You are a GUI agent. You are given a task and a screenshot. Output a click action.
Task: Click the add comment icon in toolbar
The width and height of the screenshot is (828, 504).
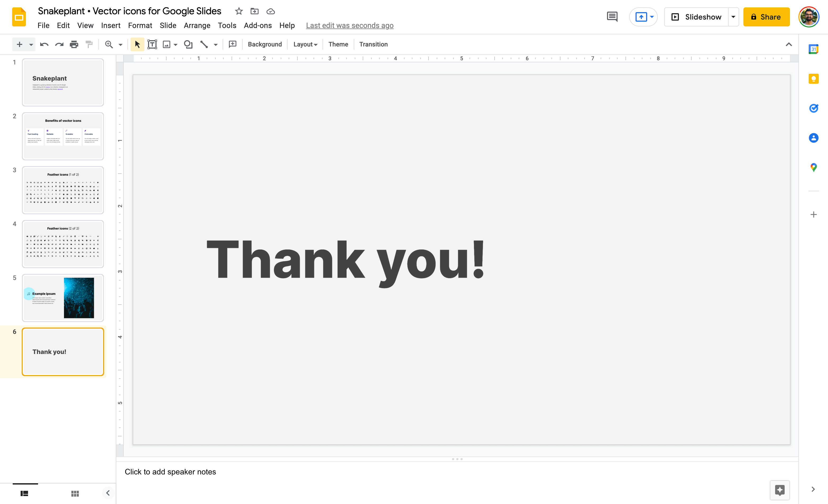pos(233,44)
